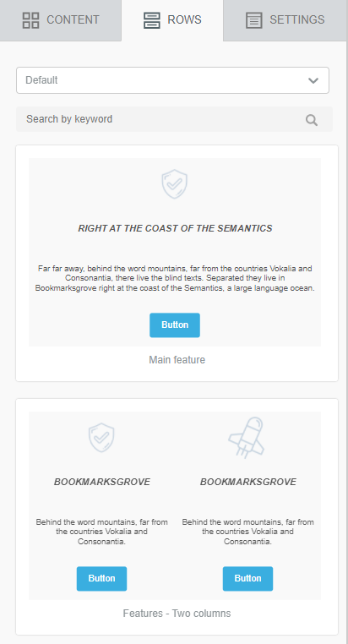Image resolution: width=348 pixels, height=644 pixels.
Task: Select the Features - Two columns row label
Action: 177,614
